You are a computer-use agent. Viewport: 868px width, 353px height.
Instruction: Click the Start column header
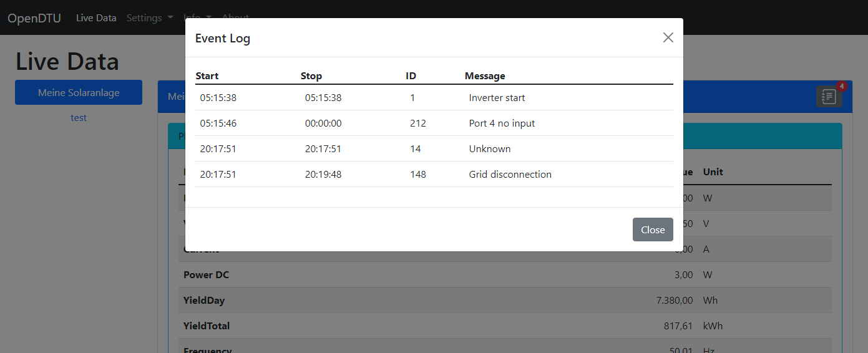point(207,76)
